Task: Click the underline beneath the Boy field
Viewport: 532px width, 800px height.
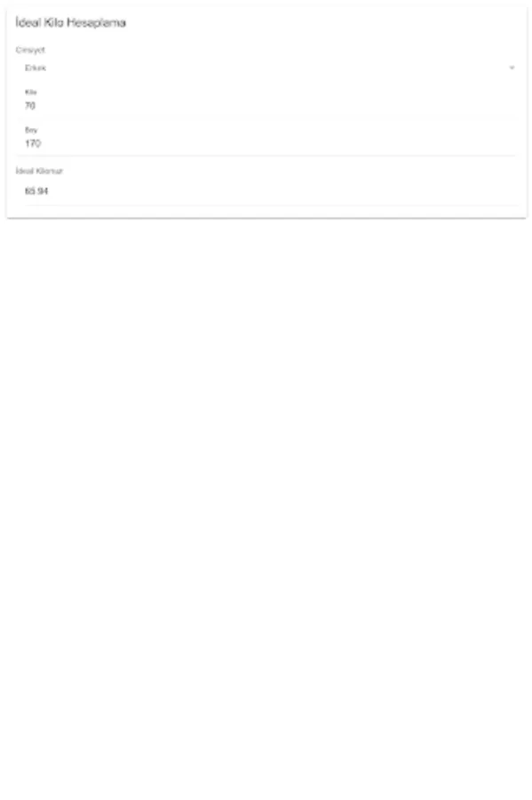Action: (x=270, y=155)
